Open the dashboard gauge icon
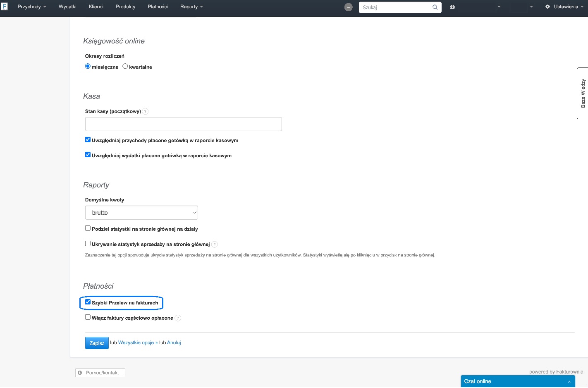 pos(452,7)
